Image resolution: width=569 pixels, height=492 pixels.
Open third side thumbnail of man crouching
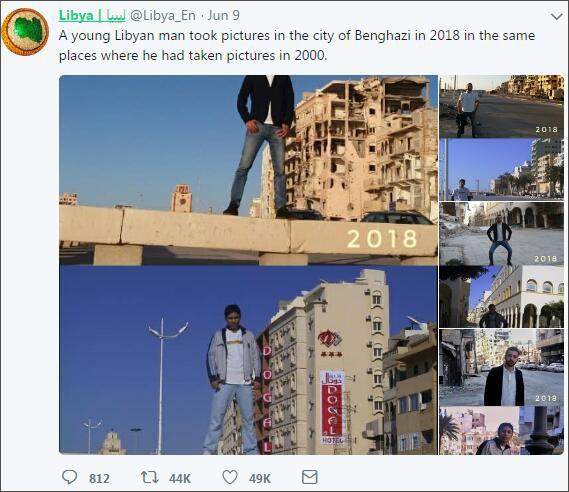tap(502, 234)
